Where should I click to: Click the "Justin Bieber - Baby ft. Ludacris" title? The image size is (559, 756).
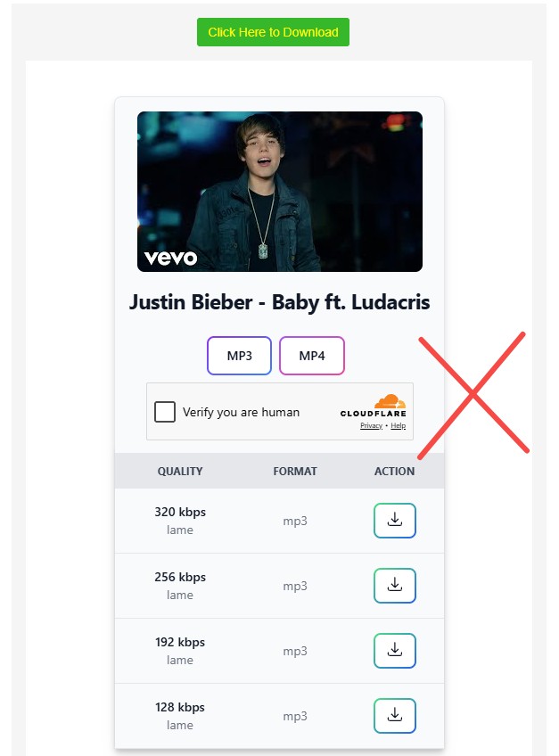pyautogui.click(x=279, y=302)
